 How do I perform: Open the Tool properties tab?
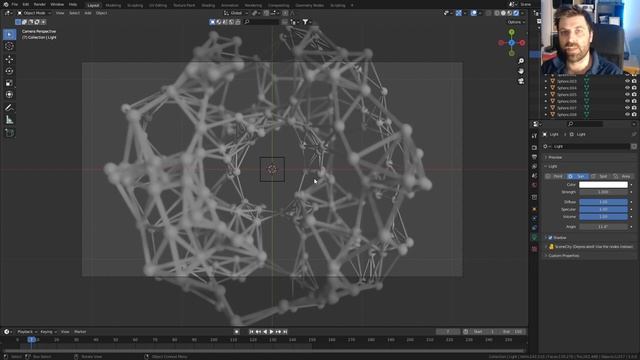point(534,136)
